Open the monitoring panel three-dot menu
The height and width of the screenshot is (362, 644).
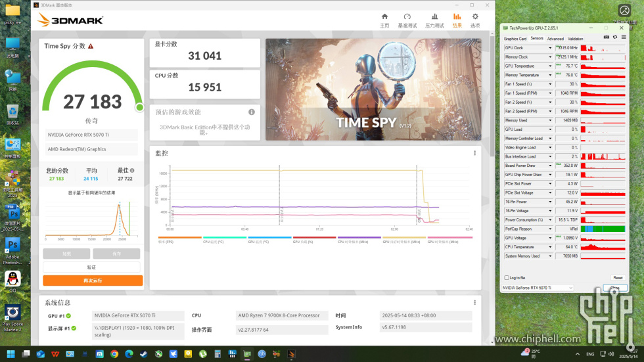tap(475, 153)
